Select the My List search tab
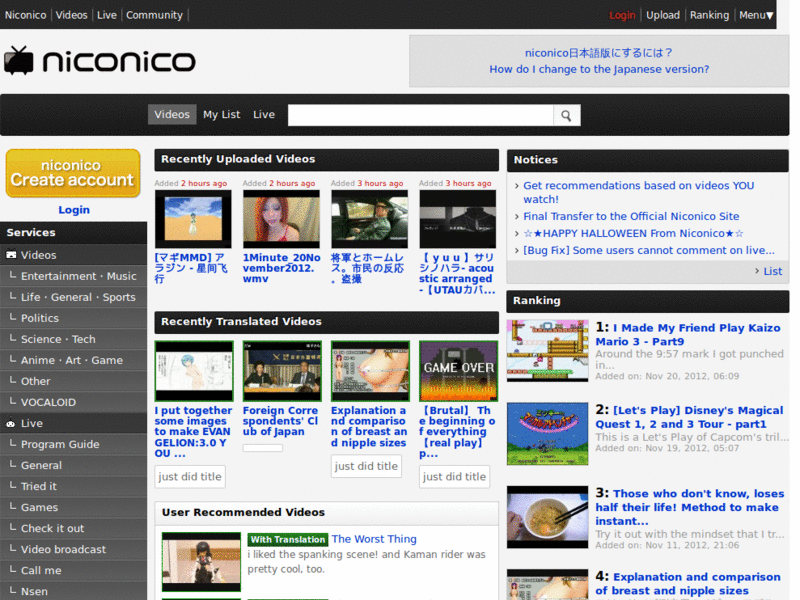The image size is (800, 600). click(x=221, y=115)
